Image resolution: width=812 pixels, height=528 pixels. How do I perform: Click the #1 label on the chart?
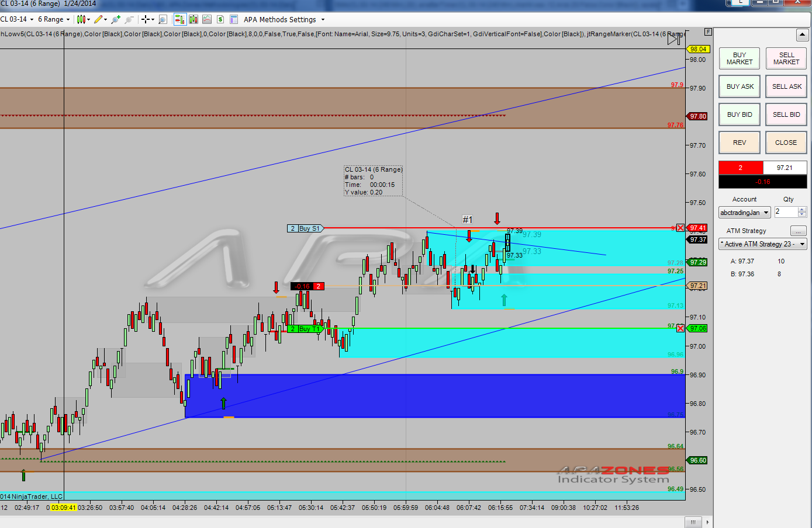coord(467,220)
